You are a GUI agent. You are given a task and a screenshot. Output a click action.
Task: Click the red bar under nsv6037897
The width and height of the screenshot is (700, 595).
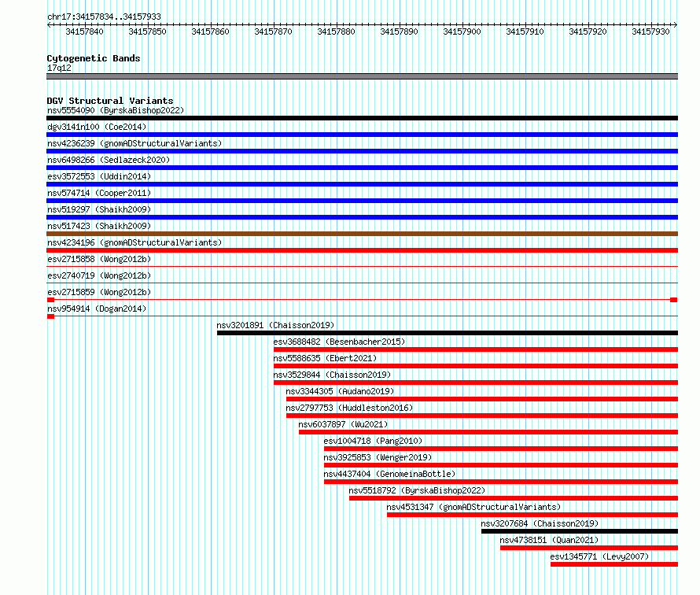(488, 432)
